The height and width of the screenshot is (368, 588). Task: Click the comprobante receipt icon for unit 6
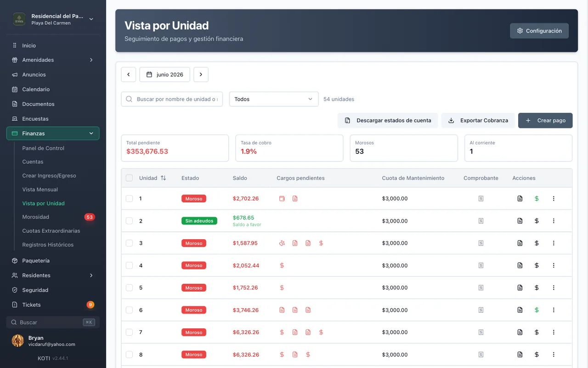pos(481,310)
